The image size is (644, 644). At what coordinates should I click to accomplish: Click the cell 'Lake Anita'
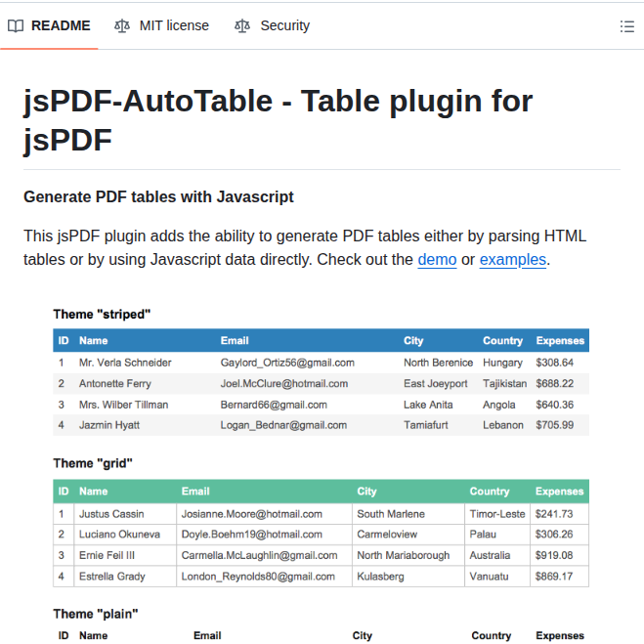[x=428, y=405]
